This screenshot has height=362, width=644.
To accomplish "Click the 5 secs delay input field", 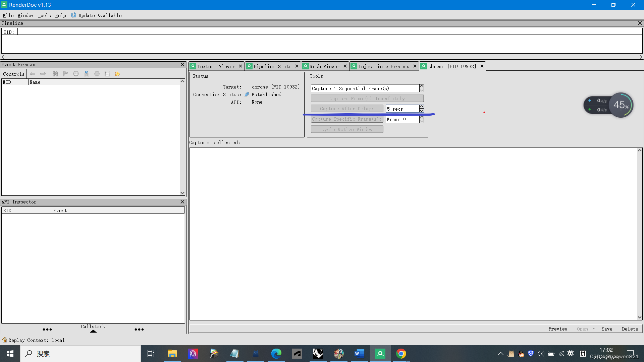I will click(402, 109).
